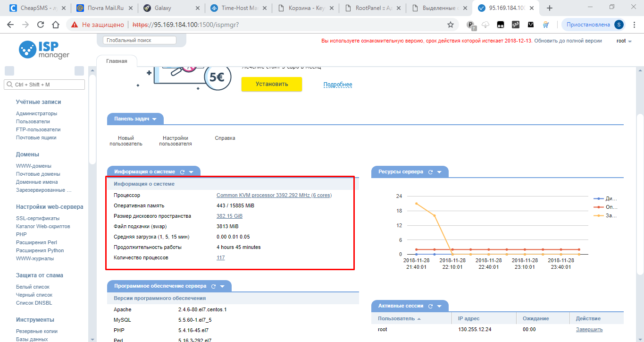The width and height of the screenshot is (644, 342).
Task: Refresh the Программное обеспечение сервера panel
Action: (x=213, y=286)
